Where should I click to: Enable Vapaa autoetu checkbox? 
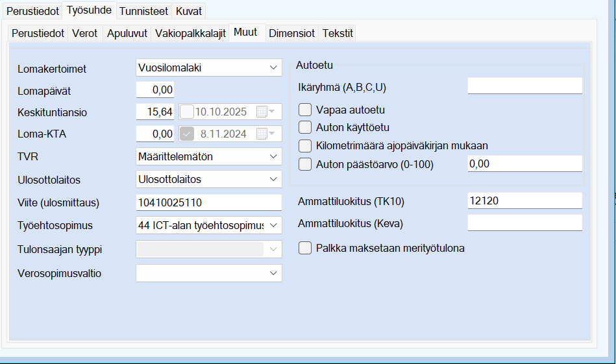coord(305,110)
